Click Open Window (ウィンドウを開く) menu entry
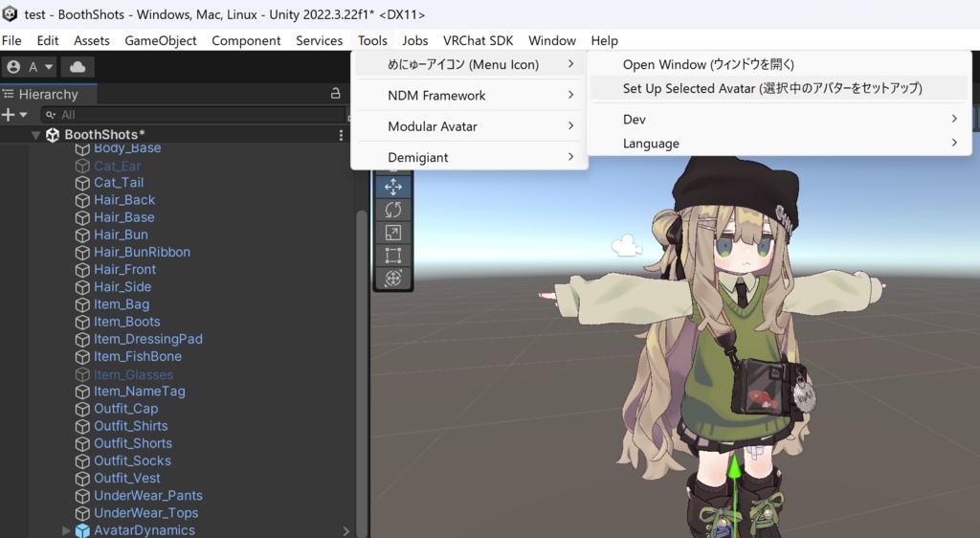 [x=779, y=64]
